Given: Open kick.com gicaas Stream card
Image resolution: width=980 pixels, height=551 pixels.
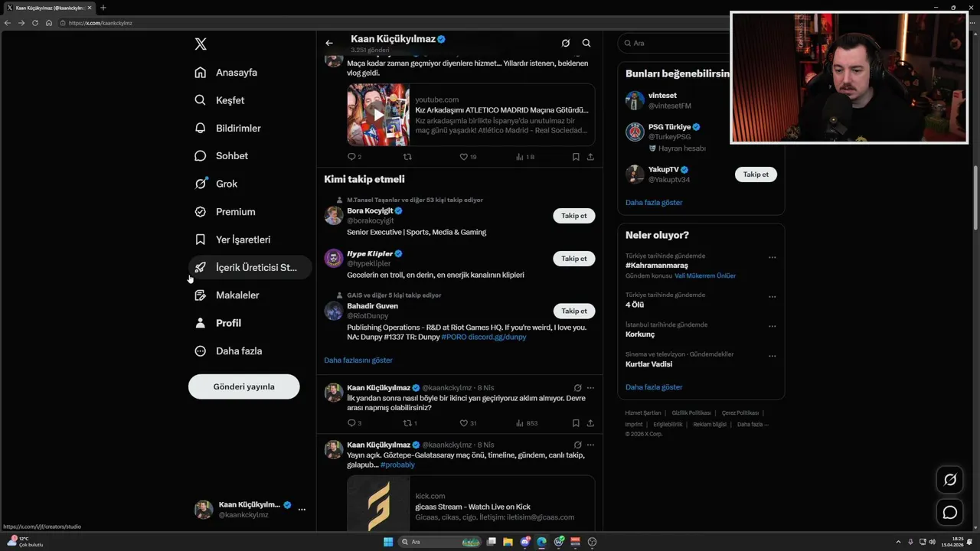Looking at the screenshot, I should [x=471, y=504].
